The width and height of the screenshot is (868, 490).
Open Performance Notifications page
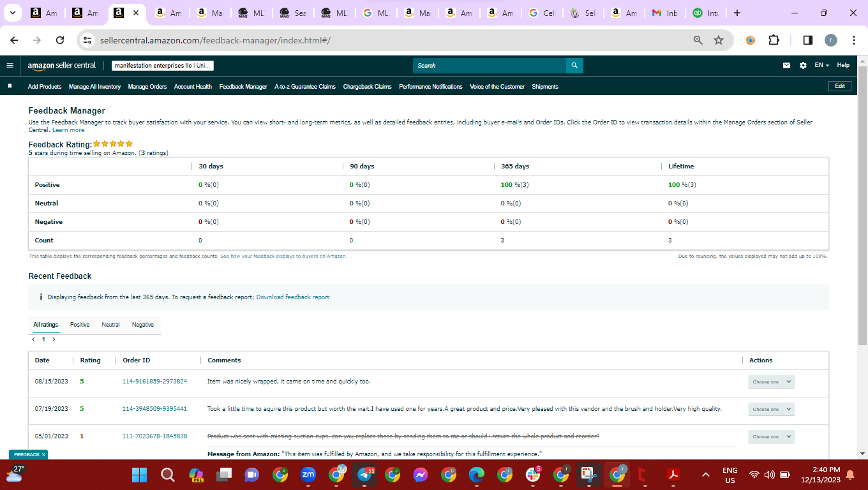(431, 87)
